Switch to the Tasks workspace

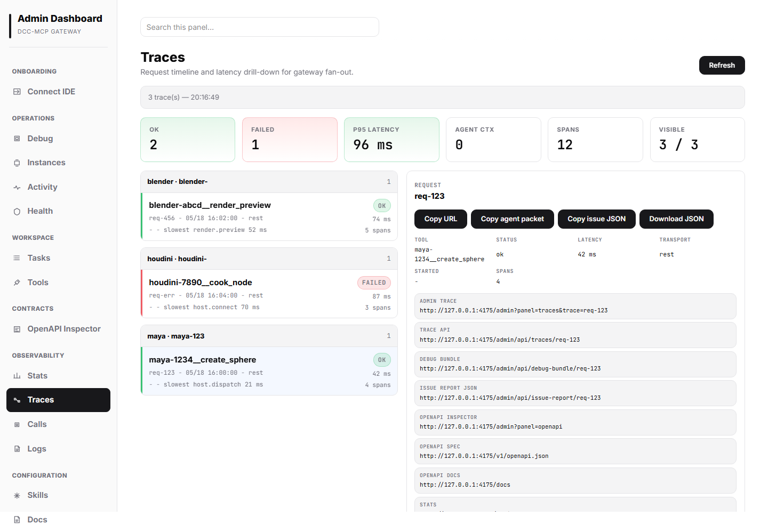(58, 258)
